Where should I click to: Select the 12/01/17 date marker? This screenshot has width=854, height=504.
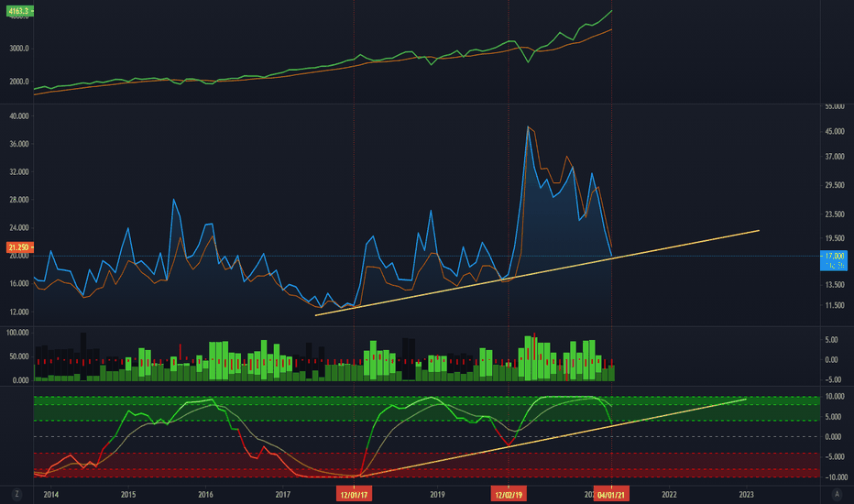pos(354,495)
